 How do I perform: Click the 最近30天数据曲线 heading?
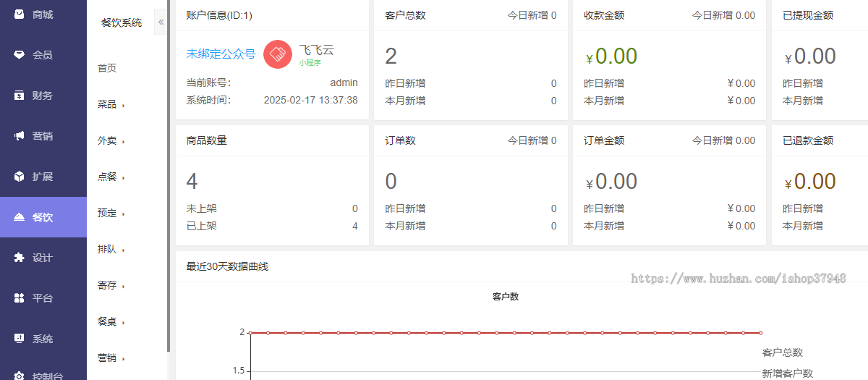click(x=227, y=266)
